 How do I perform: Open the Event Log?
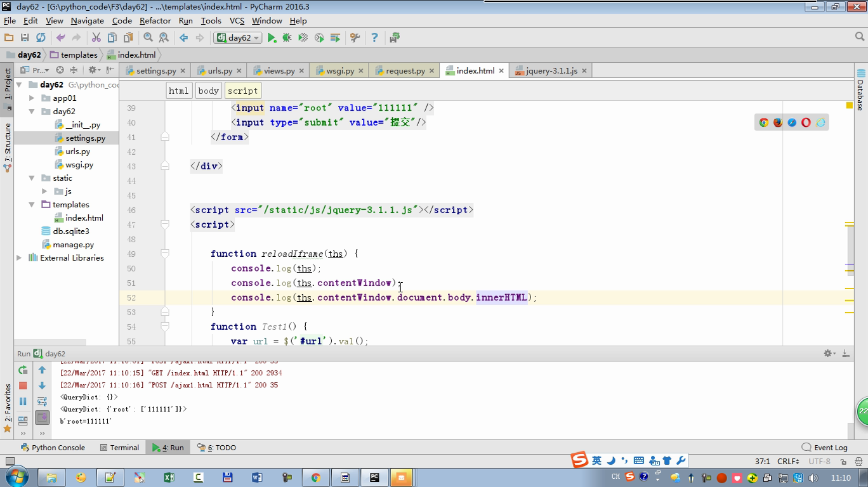click(x=824, y=447)
